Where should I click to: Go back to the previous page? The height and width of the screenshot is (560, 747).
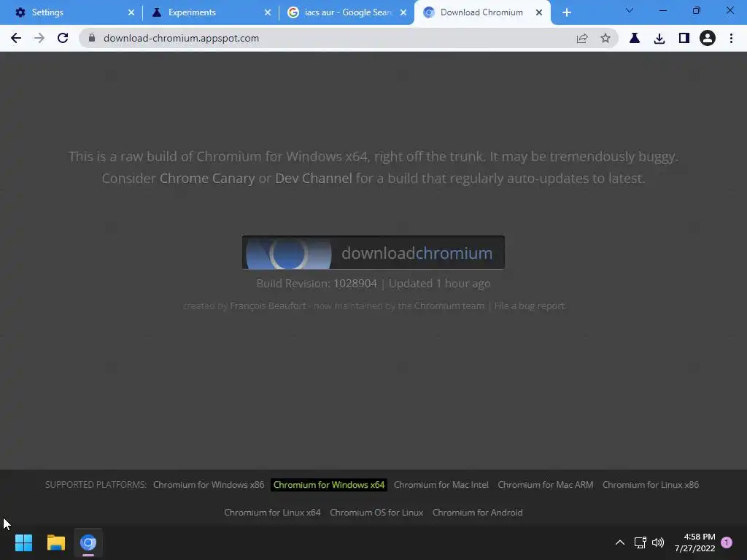click(16, 38)
